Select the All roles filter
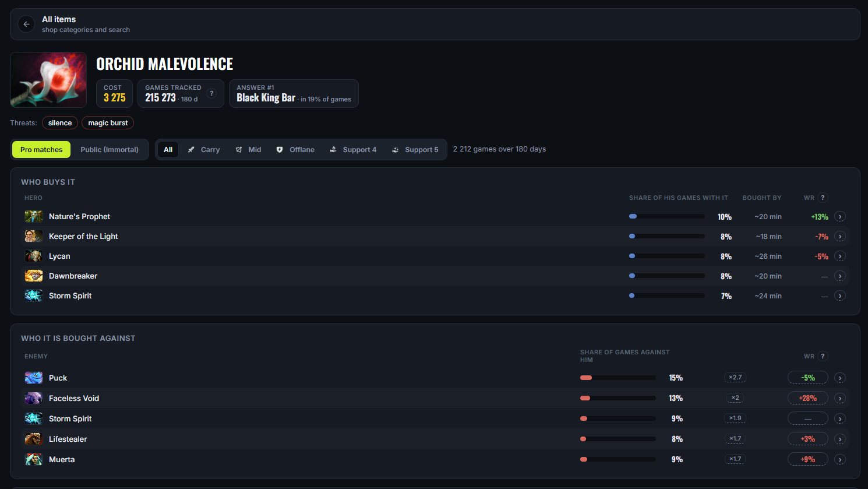The width and height of the screenshot is (868, 489). click(x=168, y=150)
